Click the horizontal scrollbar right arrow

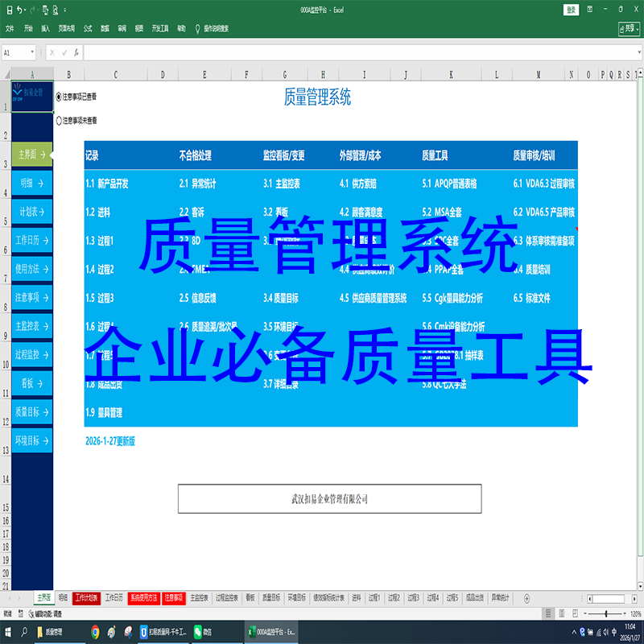(x=634, y=598)
